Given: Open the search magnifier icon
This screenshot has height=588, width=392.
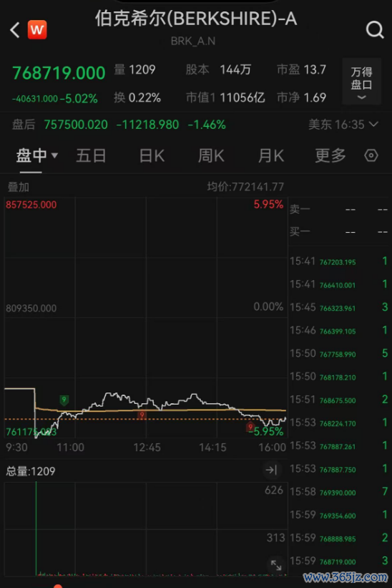Looking at the screenshot, I should (x=375, y=29).
